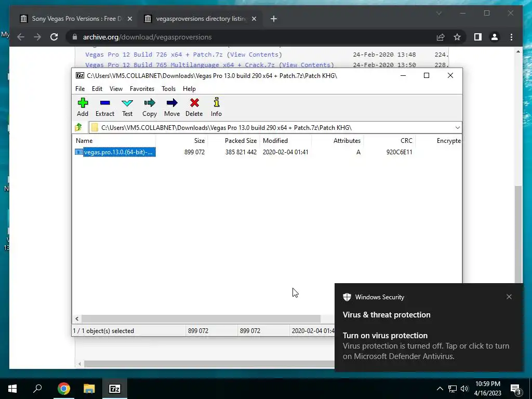Click the 7z icon in the title bar
The width and height of the screenshot is (532, 399).
pos(80,75)
